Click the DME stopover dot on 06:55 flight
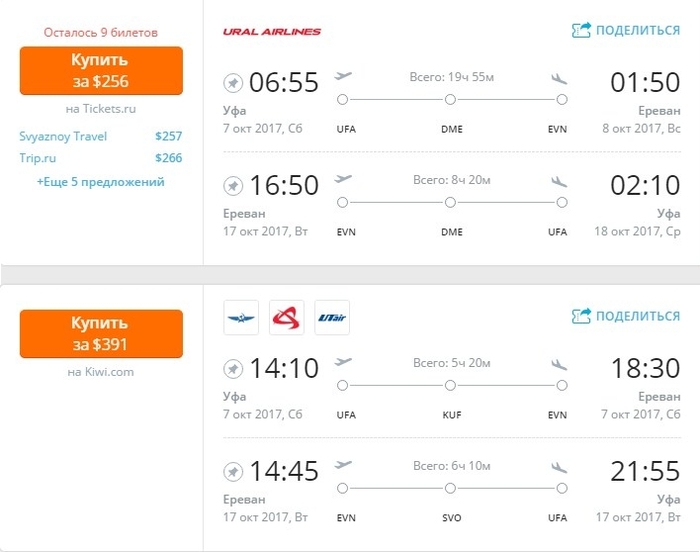700x552 pixels. [x=451, y=99]
